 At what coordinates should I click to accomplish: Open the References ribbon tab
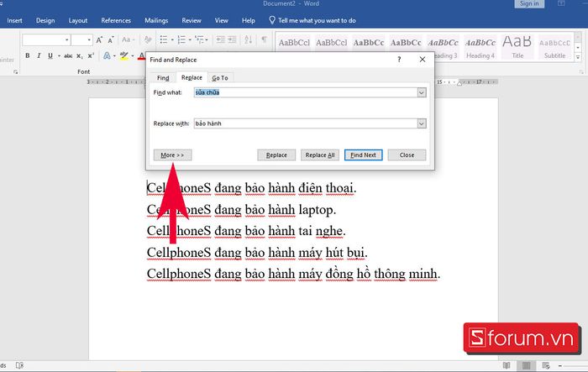[116, 20]
